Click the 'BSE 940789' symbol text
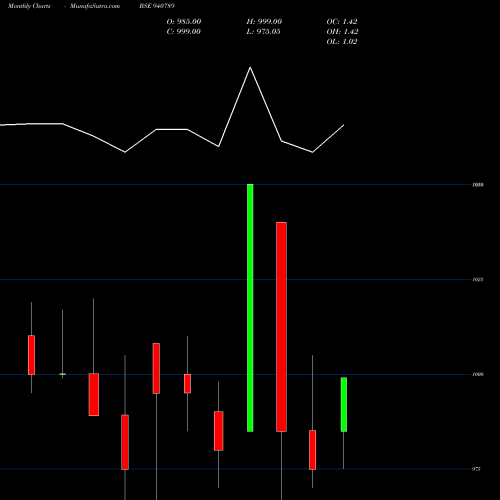Viewport: 500px width, 500px height. pos(157,6)
